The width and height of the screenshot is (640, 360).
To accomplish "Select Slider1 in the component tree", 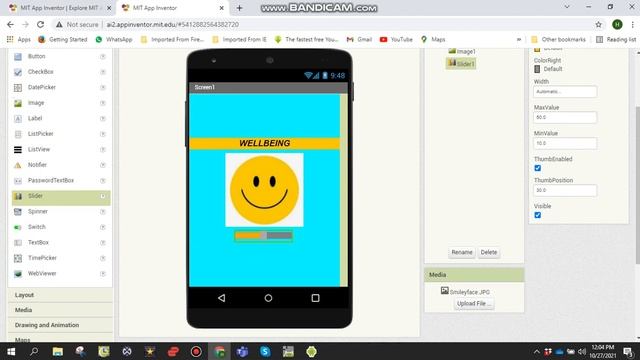I will pyautogui.click(x=461, y=64).
